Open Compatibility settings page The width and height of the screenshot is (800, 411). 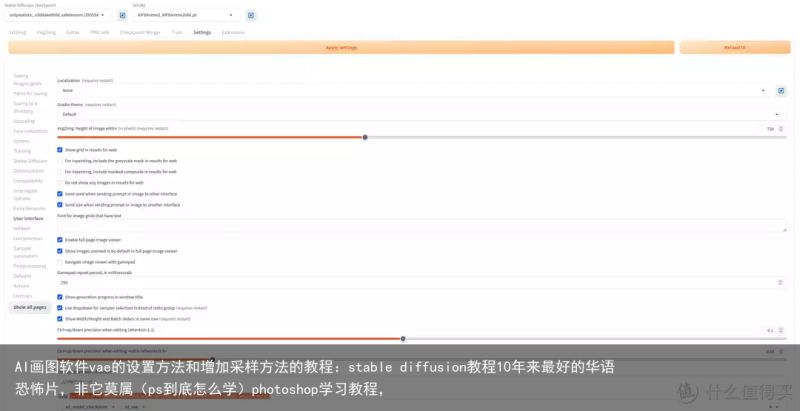click(28, 181)
